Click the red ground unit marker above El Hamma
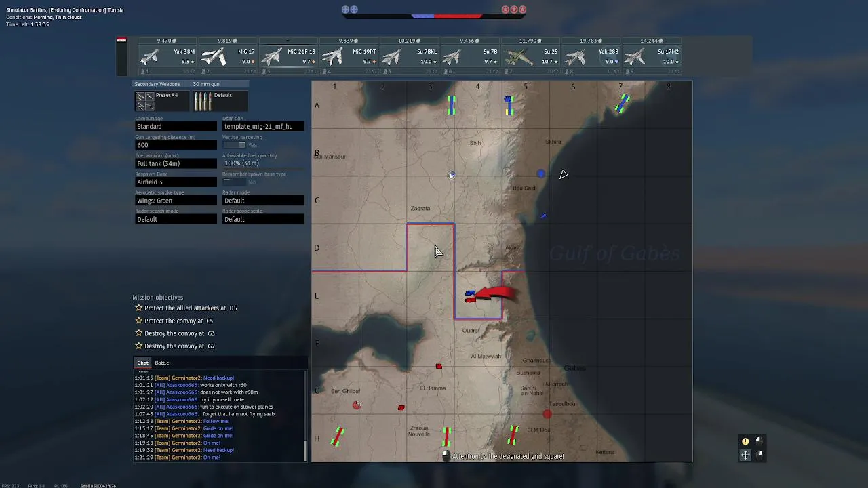 pos(439,367)
